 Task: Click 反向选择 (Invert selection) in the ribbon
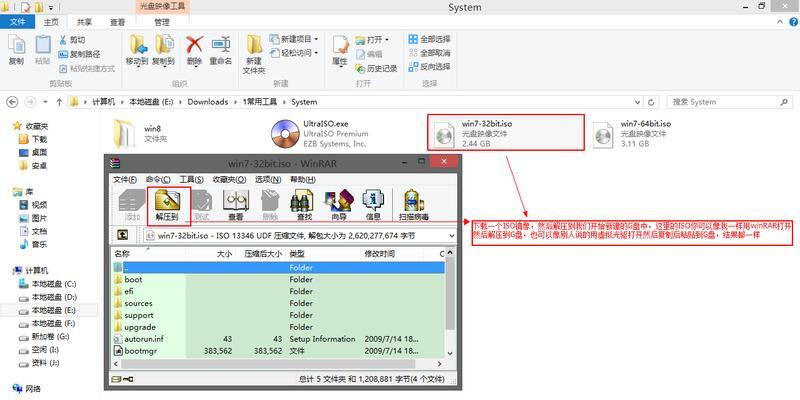(x=430, y=67)
